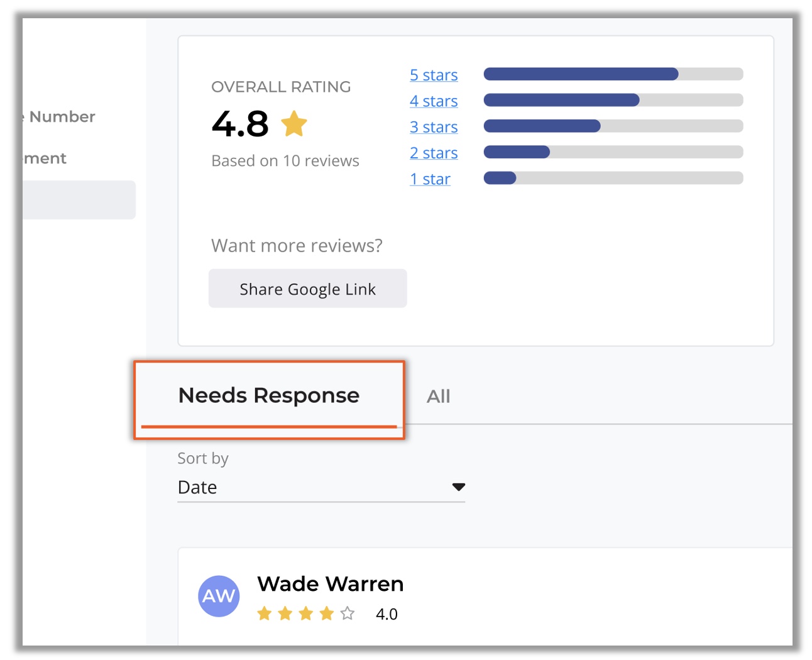
Task: Open Wade Warren's review name
Action: click(330, 584)
